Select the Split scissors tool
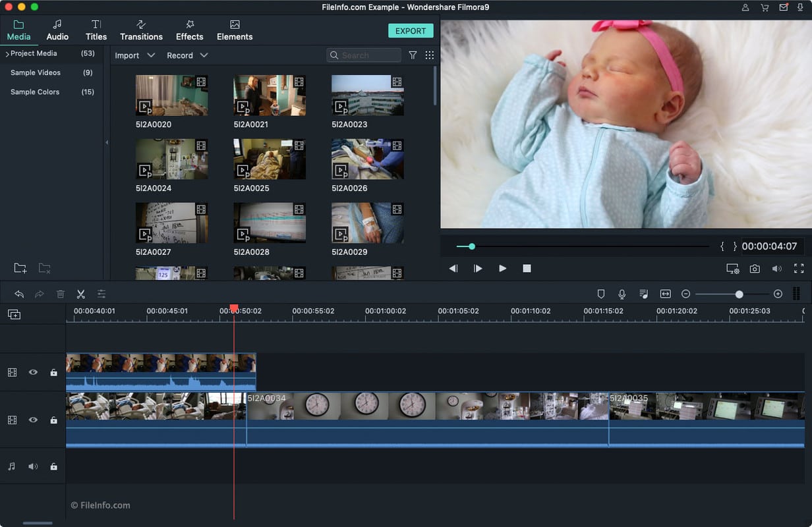The height and width of the screenshot is (527, 812). tap(81, 294)
